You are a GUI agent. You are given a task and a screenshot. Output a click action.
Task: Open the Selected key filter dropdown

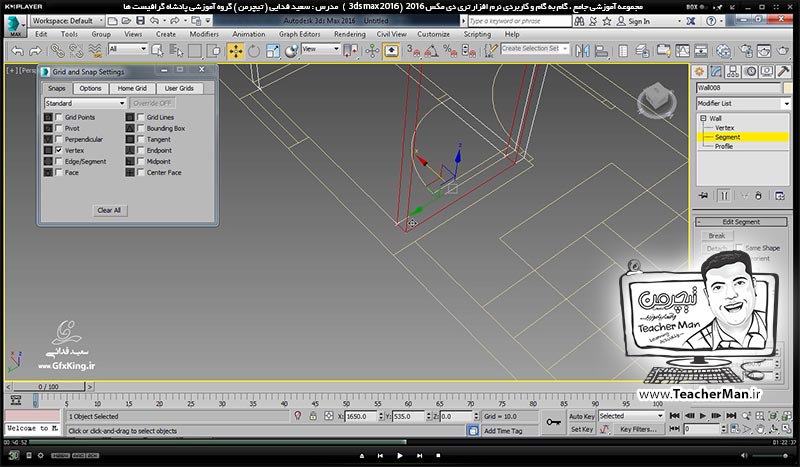(x=631, y=416)
